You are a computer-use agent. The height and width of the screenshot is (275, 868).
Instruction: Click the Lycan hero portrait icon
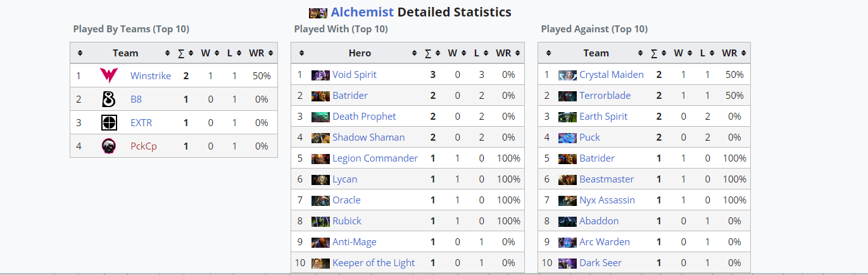pyautogui.click(x=320, y=179)
